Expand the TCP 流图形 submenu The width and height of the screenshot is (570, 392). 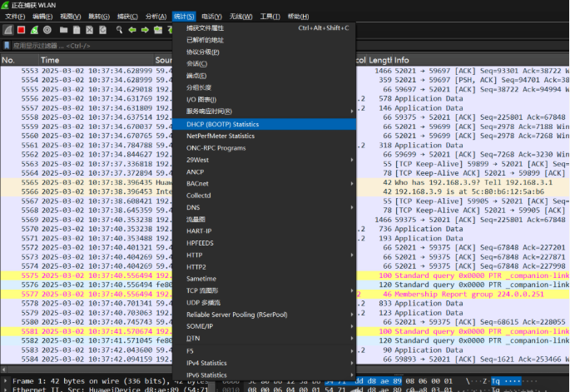pyautogui.click(x=264, y=290)
